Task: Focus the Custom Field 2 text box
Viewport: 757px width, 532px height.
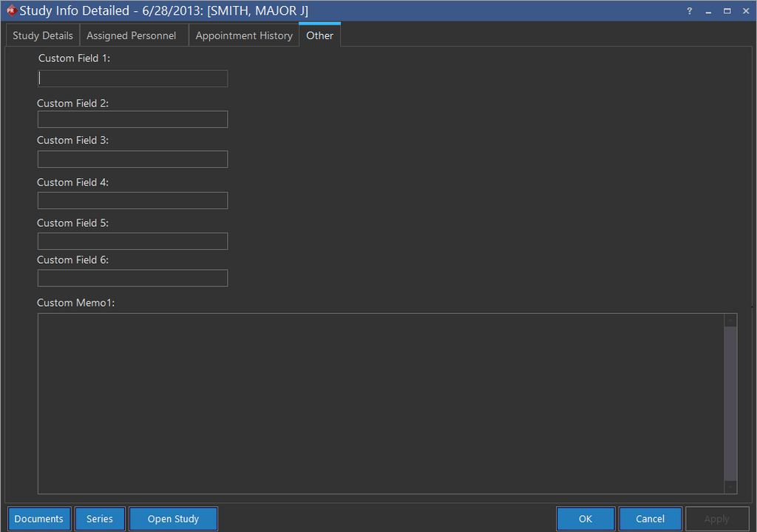Action: click(x=133, y=120)
